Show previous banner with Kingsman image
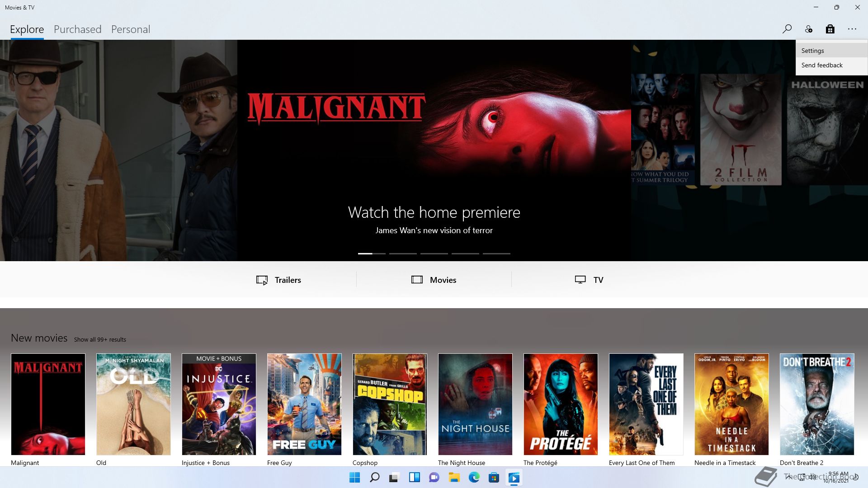Viewport: 868px width, 488px height. [x=118, y=150]
